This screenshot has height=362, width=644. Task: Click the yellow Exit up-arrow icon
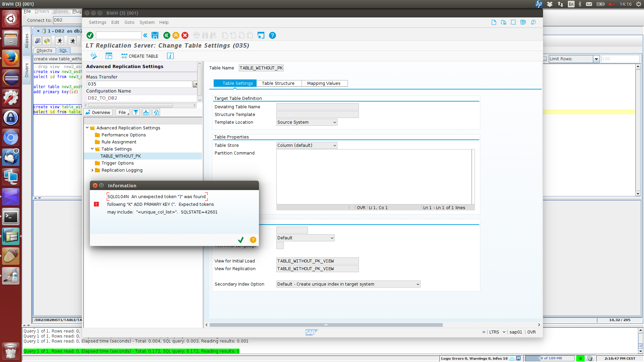click(x=176, y=35)
